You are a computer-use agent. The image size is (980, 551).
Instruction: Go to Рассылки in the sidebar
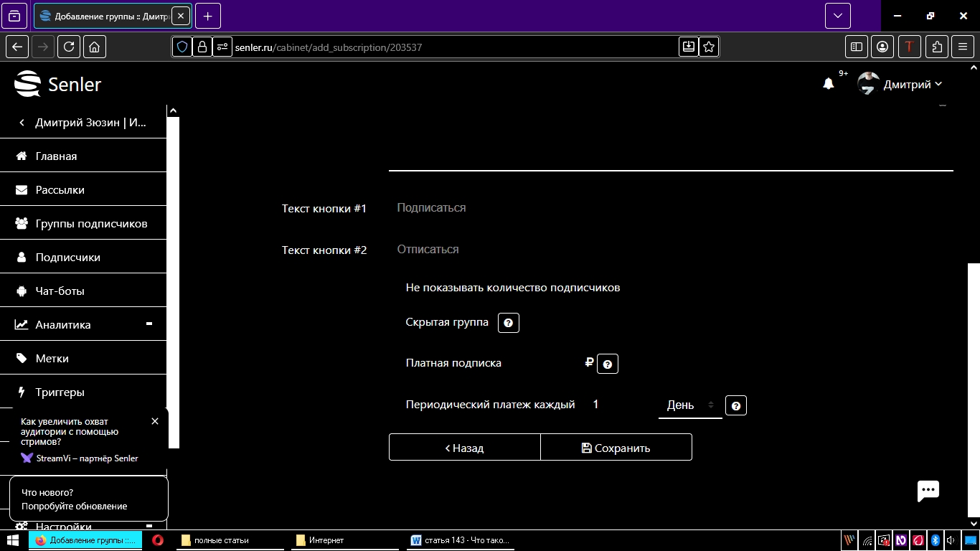(60, 190)
